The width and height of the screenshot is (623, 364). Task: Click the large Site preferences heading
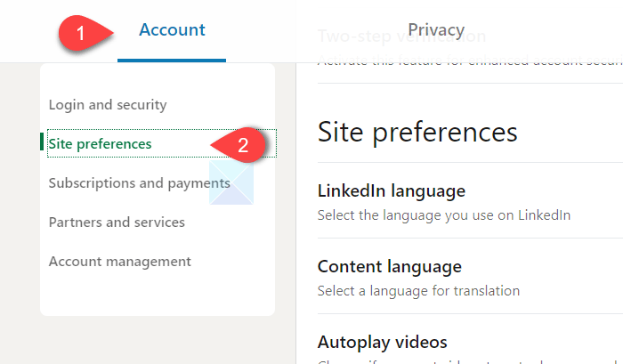pyautogui.click(x=417, y=132)
